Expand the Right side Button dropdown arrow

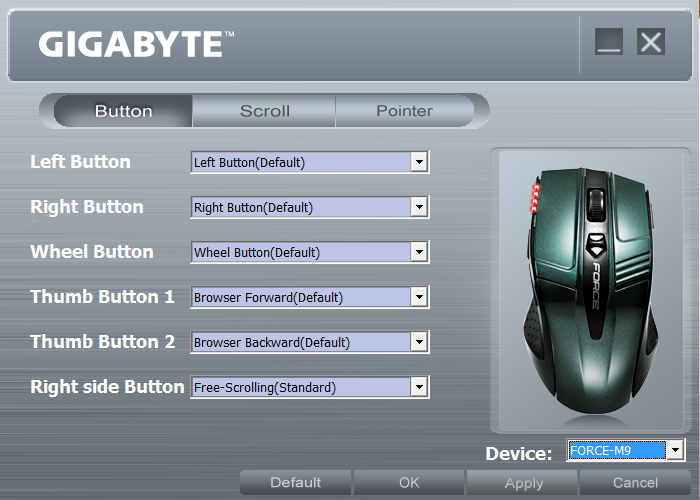[x=419, y=387]
